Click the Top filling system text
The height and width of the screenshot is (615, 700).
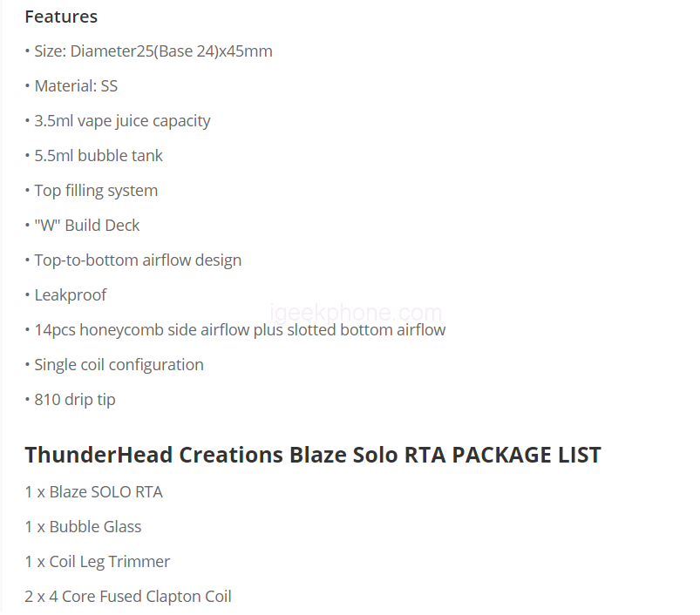pos(95,191)
